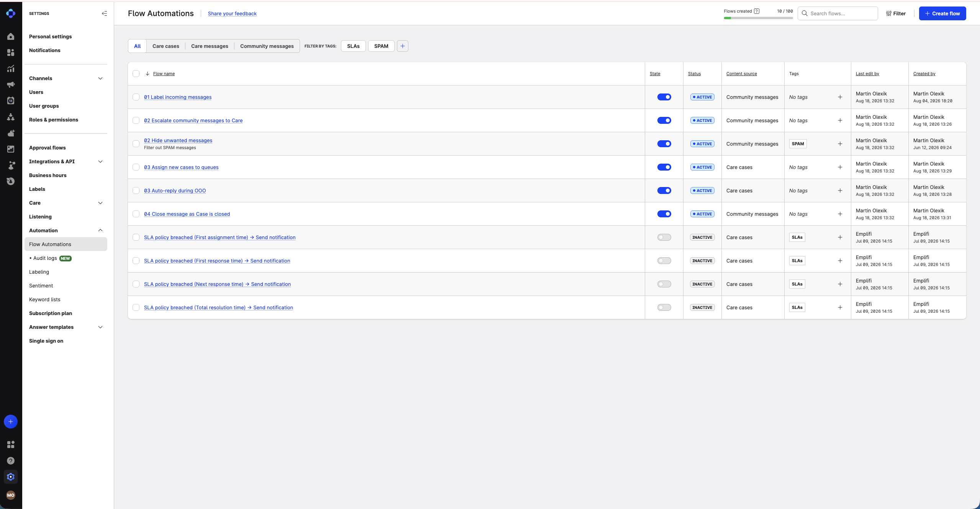Open the apps grid icon at rail bottom

coord(11,445)
